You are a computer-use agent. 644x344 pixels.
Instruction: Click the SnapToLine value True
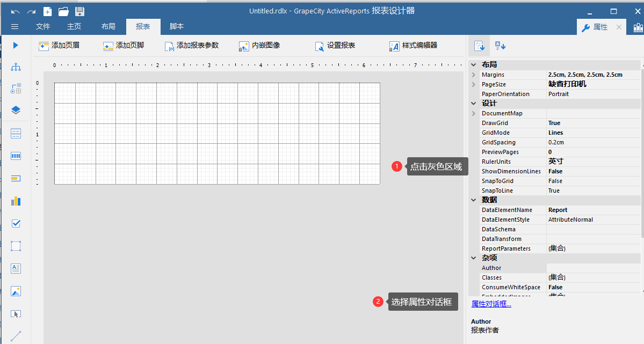click(554, 191)
